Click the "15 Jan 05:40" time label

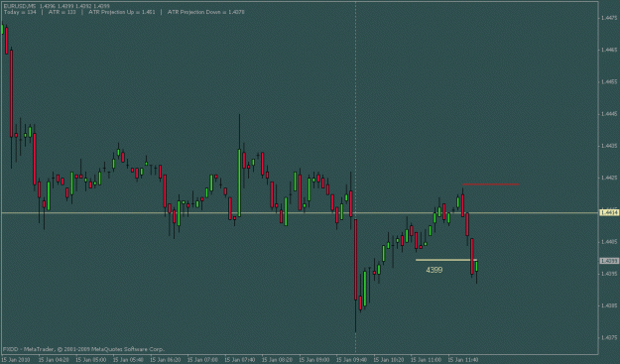pos(128,360)
